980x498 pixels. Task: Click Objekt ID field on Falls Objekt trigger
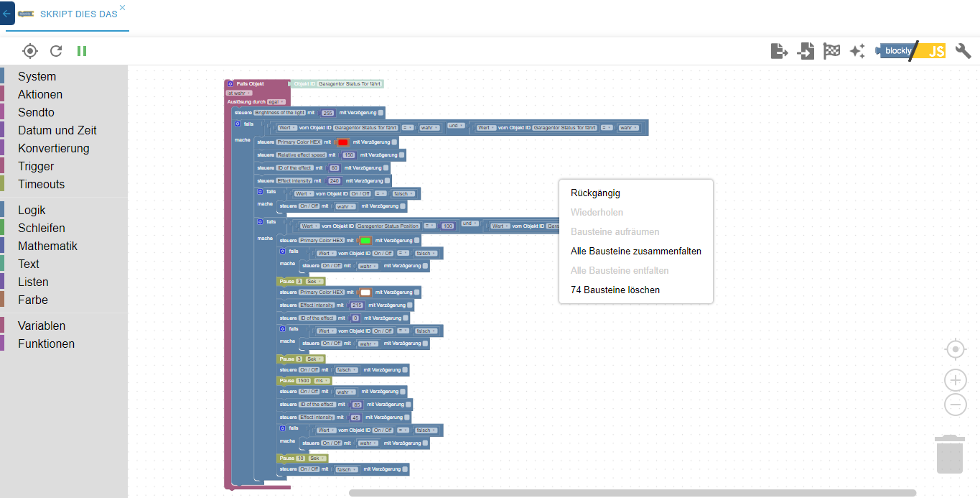coord(349,84)
